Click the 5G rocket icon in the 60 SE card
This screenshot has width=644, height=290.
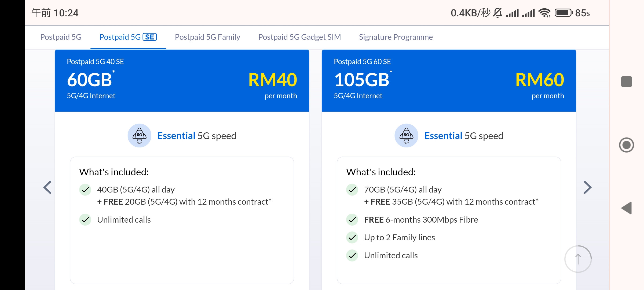[407, 136]
